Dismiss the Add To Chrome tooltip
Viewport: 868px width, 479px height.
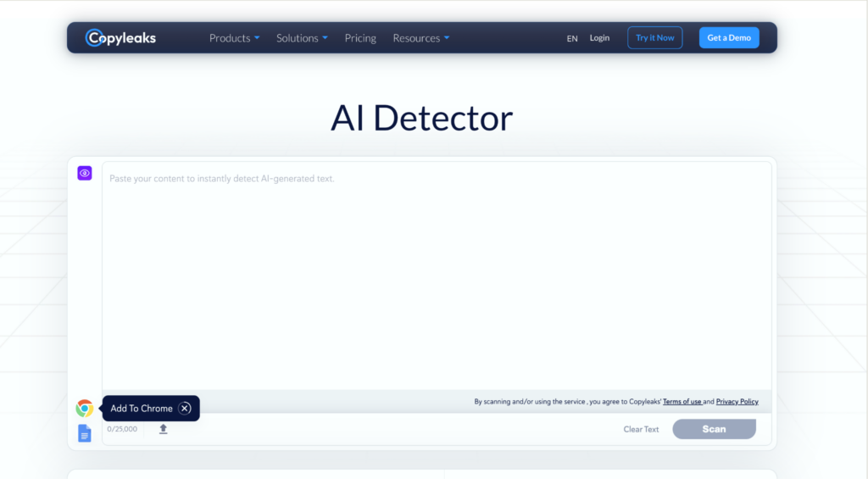(185, 409)
